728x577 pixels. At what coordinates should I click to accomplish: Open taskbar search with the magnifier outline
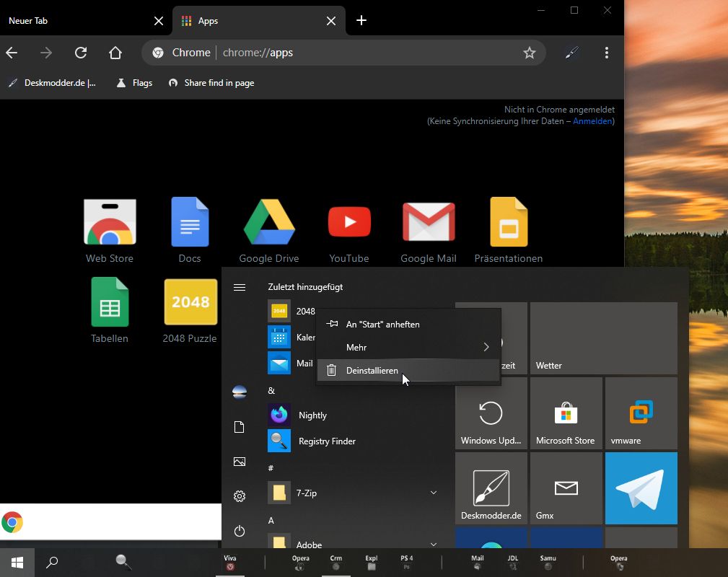pos(52,563)
